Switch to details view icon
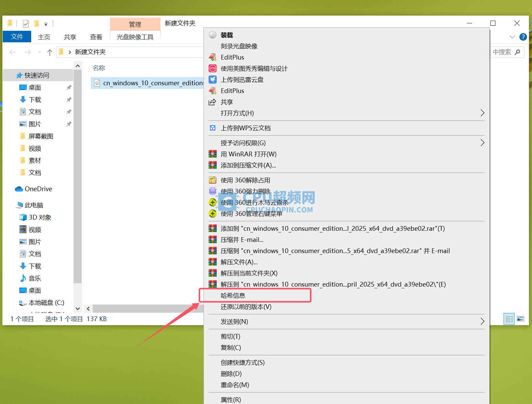This screenshot has height=404, width=532. pos(509,319)
